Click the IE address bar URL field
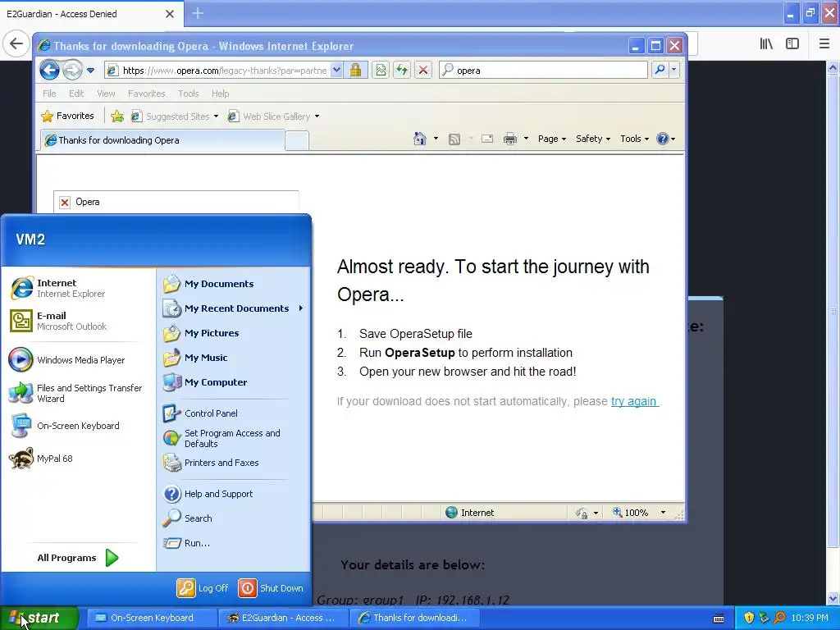Screen dimensions: 840x630 coord(224,71)
